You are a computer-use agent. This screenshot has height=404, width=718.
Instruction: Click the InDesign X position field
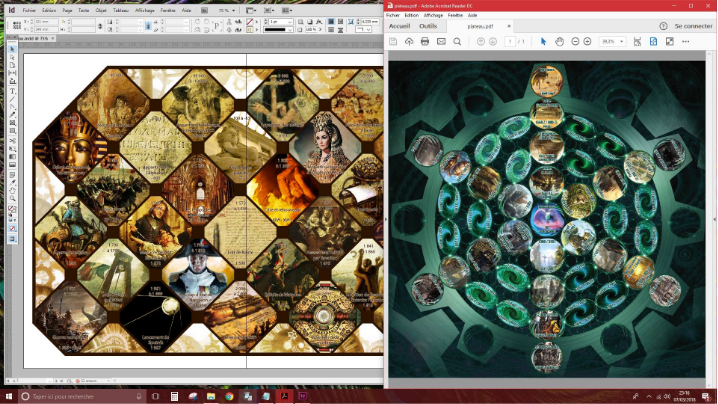point(46,22)
